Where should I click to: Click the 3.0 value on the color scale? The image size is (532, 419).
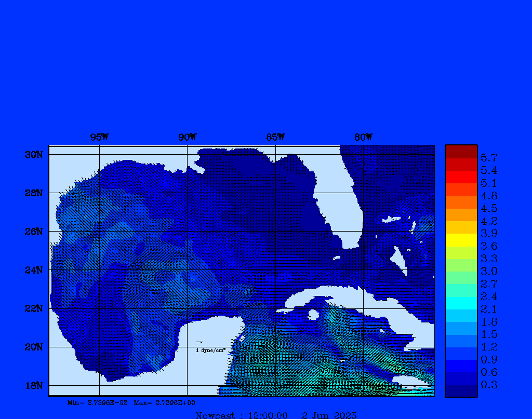[489, 271]
